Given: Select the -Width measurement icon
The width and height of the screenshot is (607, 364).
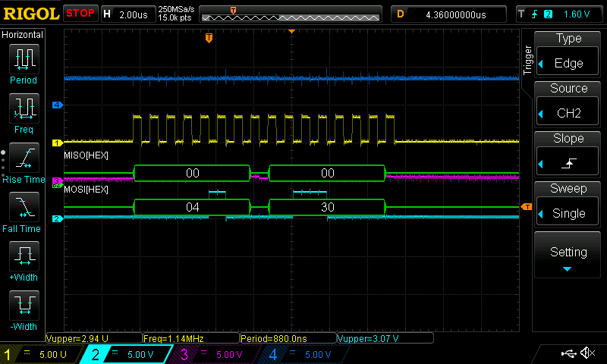Looking at the screenshot, I should 24,305.
